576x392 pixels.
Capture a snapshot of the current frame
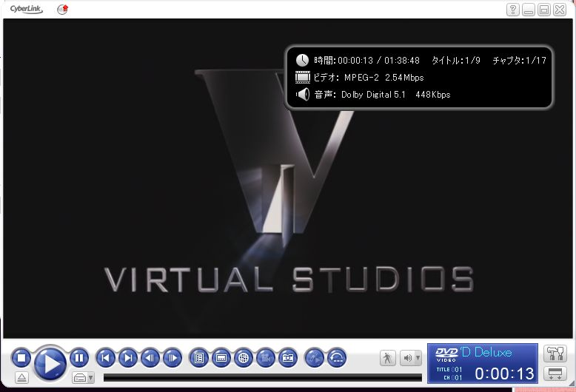[288, 358]
